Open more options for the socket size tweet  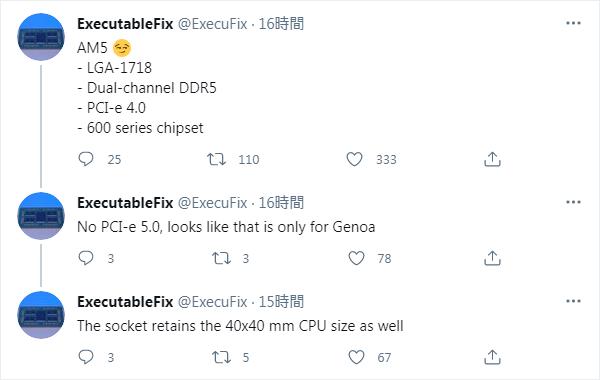coord(573,301)
